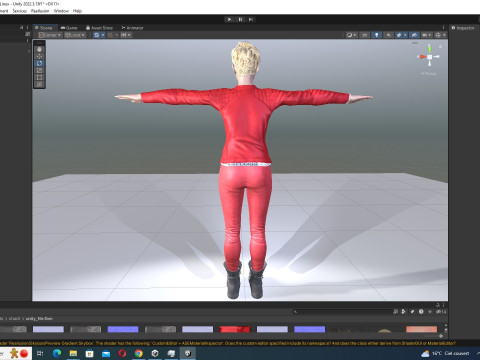The width and height of the screenshot is (480, 360).
Task: Open grid visibility options dropdown arrow
Action: (x=103, y=35)
